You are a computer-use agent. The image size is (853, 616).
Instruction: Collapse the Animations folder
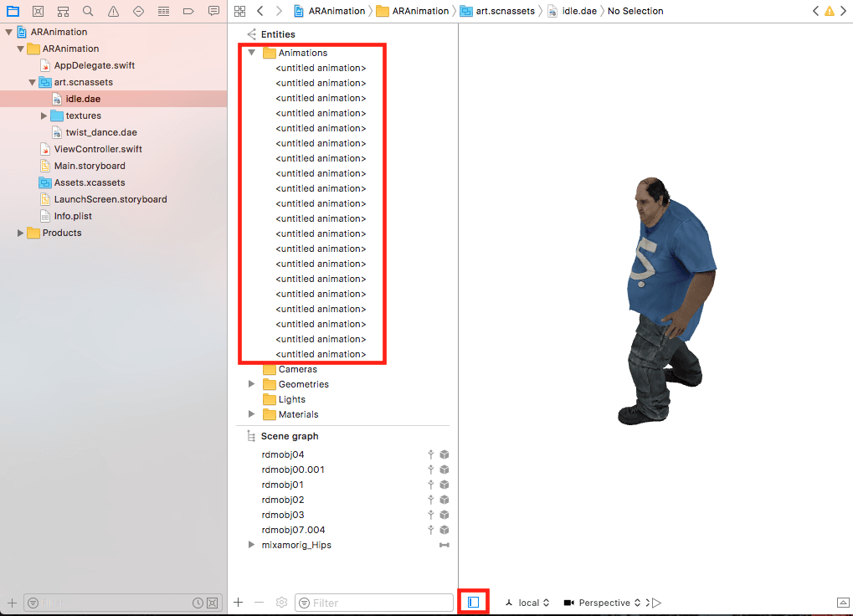click(x=251, y=53)
